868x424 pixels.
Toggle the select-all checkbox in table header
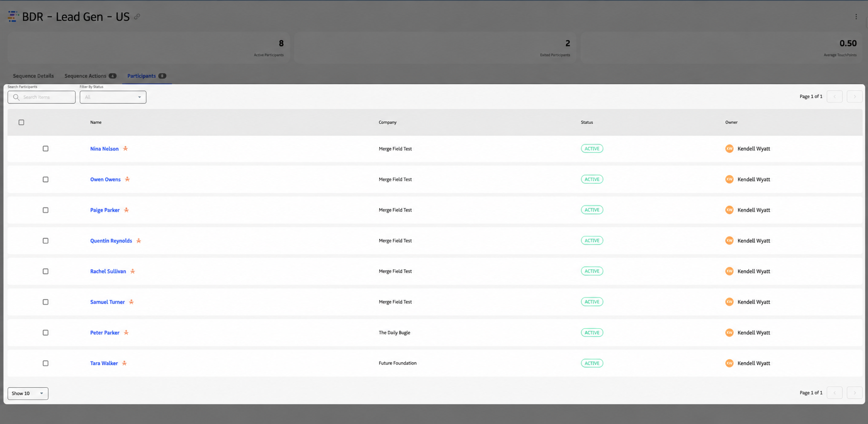coord(21,122)
